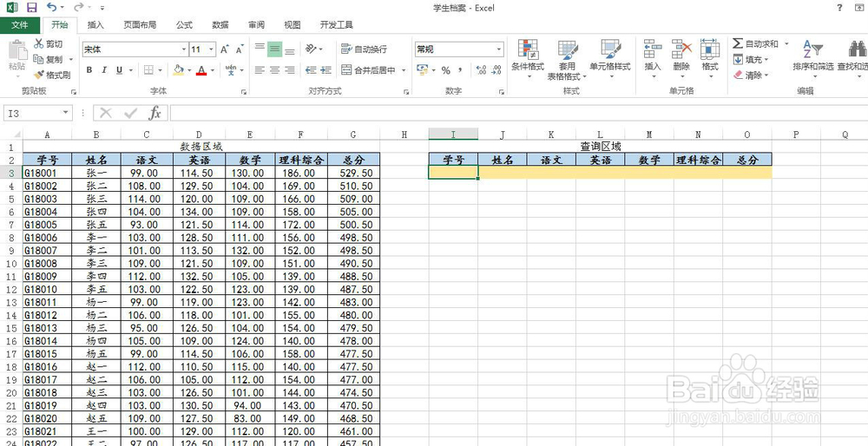The width and height of the screenshot is (868, 446).
Task: Click the Save icon in quick access toolbar
Action: pyautogui.click(x=31, y=8)
